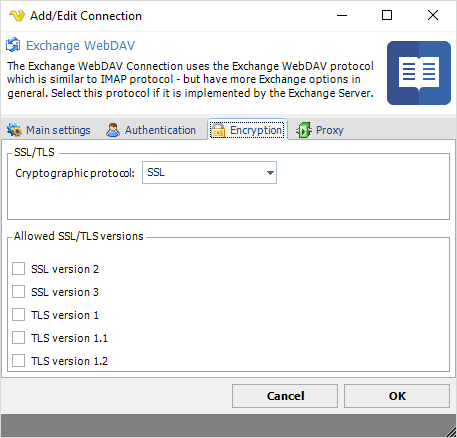Click the yellow app logo in title bar
Screen dimensions: 457x438
point(17,16)
